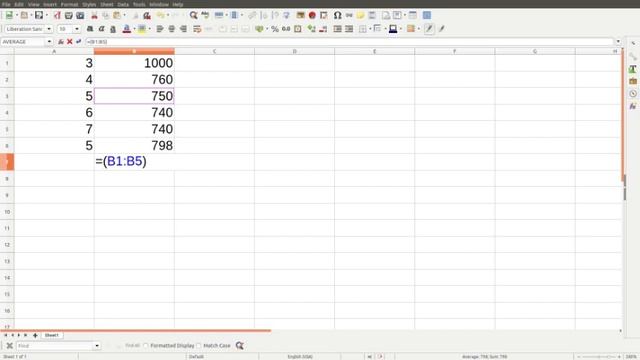
Task: Open the sidebar Navigator compass icon
Action: [x=633, y=93]
